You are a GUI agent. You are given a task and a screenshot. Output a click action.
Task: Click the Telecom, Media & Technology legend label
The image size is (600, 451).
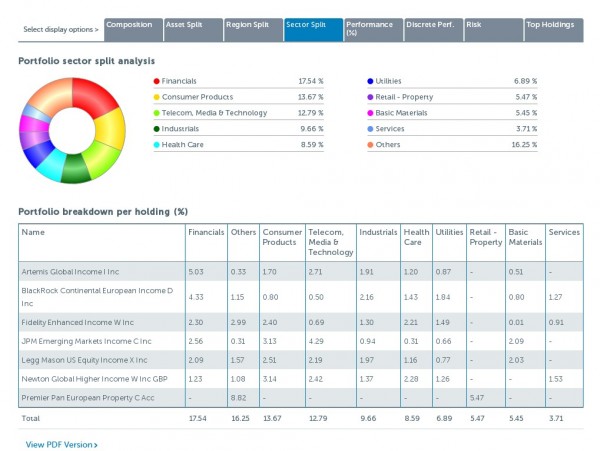coord(214,113)
